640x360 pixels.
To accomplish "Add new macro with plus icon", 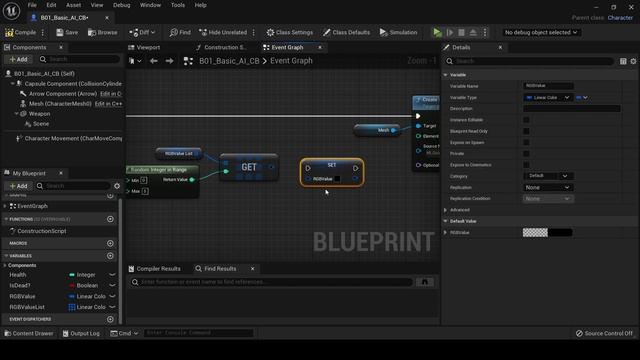I will click(x=110, y=243).
